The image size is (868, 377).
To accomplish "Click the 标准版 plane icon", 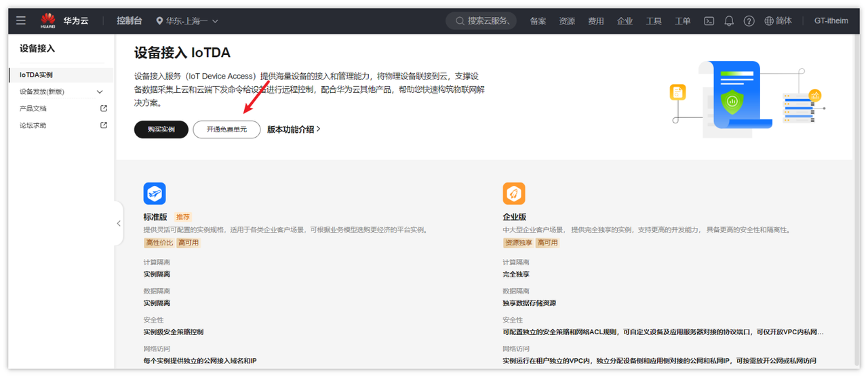I will [x=155, y=194].
